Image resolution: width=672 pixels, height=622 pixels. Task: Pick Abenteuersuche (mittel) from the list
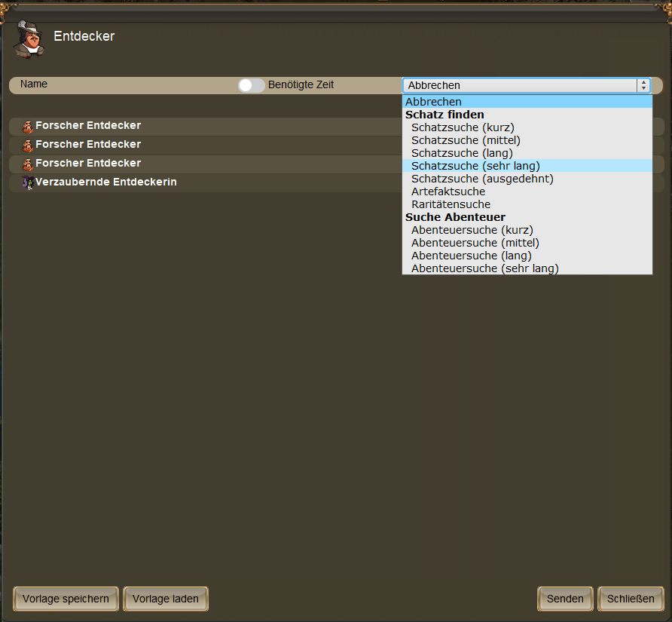point(475,243)
